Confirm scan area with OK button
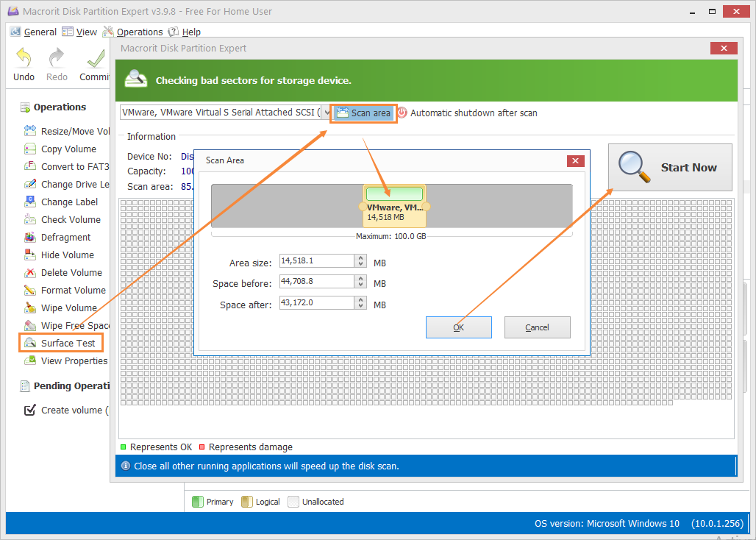Viewport: 756px width, 540px height. tap(458, 327)
